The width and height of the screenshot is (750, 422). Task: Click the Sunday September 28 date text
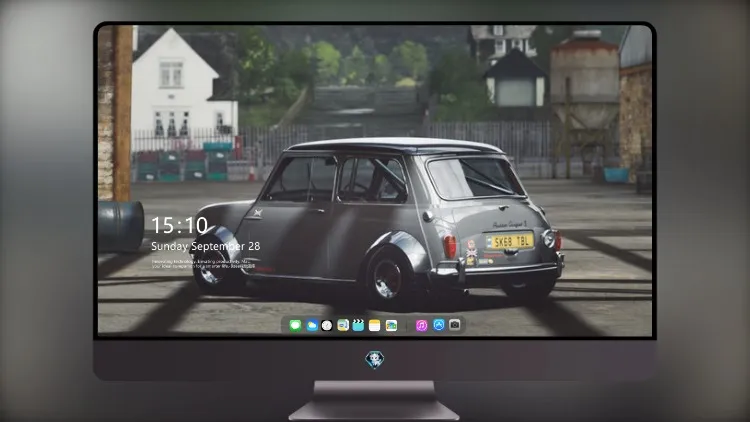click(x=206, y=246)
